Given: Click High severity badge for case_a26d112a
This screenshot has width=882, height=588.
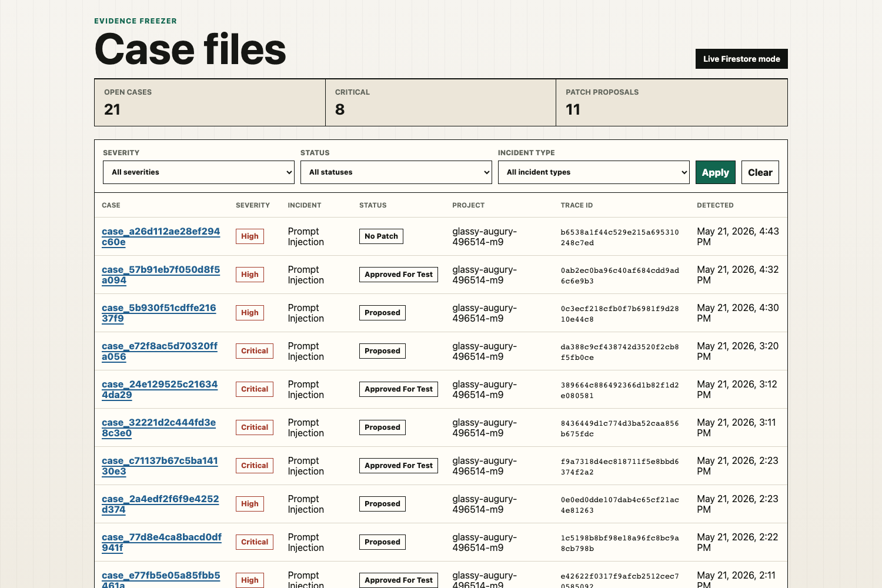Looking at the screenshot, I should (250, 236).
